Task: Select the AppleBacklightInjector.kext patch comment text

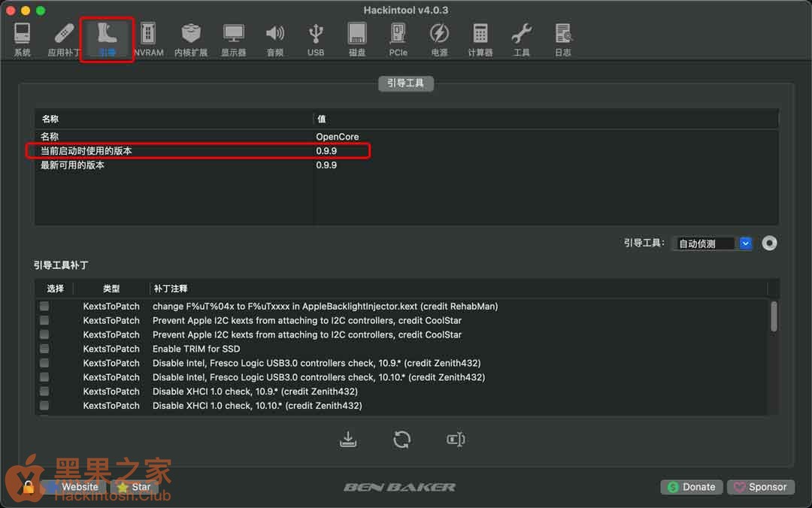Action: 326,306
